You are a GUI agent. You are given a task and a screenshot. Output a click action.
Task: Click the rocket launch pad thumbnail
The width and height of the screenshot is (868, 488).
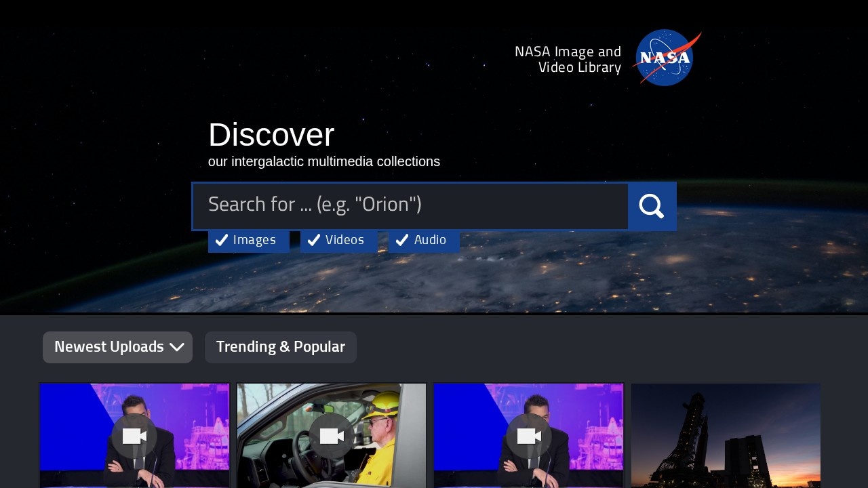click(725, 436)
